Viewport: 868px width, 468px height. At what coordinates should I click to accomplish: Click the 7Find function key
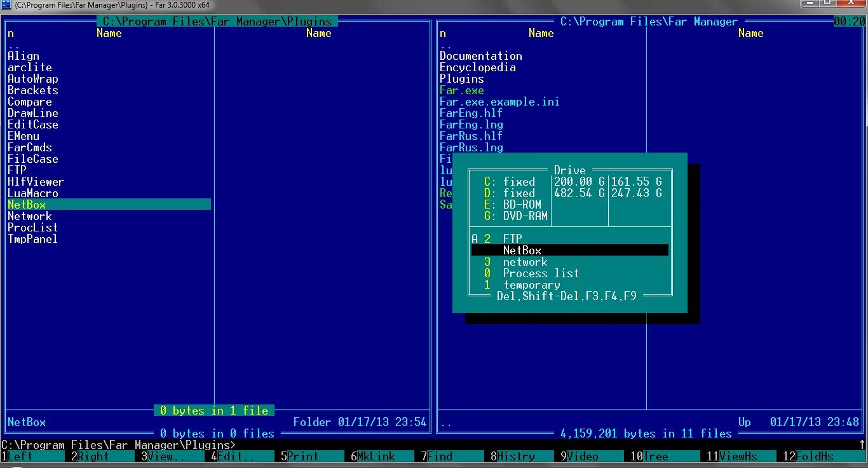[452, 457]
